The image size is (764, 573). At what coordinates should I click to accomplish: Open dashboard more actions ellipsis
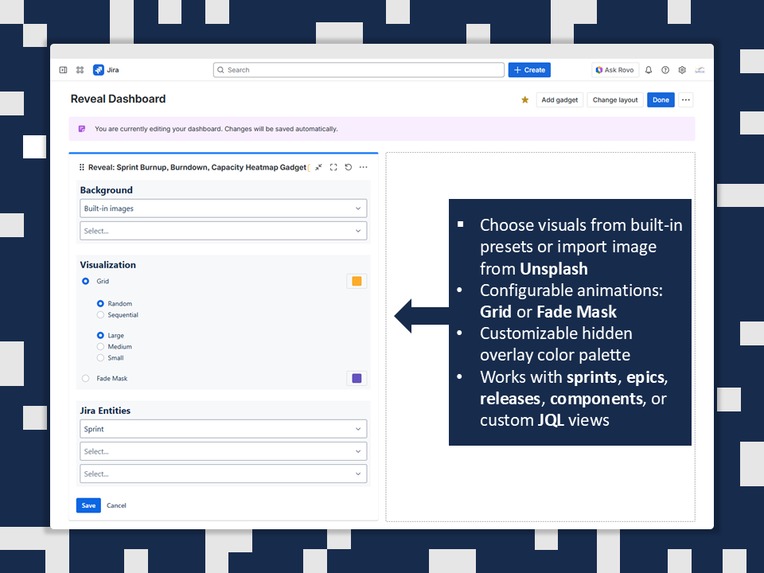pyautogui.click(x=686, y=100)
